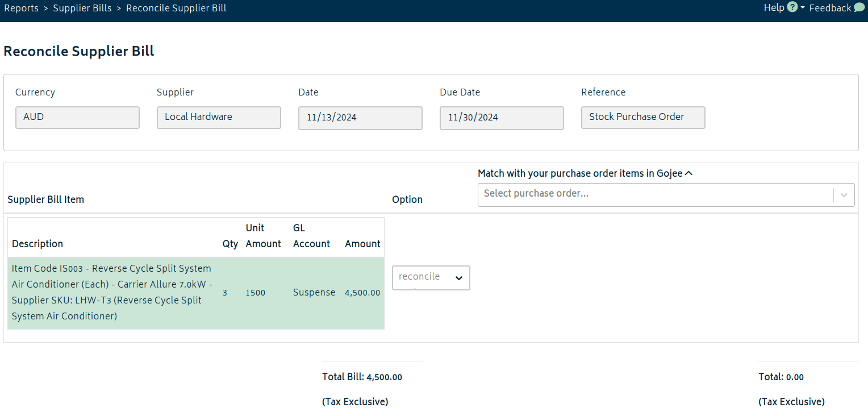This screenshot has width=868, height=416.
Task: Expand the Help dropdown caret
Action: pos(803,8)
